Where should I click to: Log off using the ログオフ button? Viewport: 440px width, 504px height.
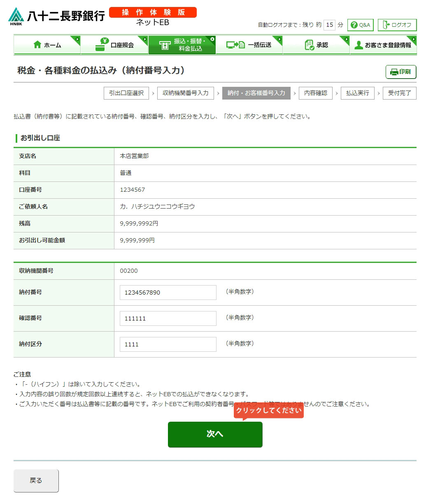397,25
